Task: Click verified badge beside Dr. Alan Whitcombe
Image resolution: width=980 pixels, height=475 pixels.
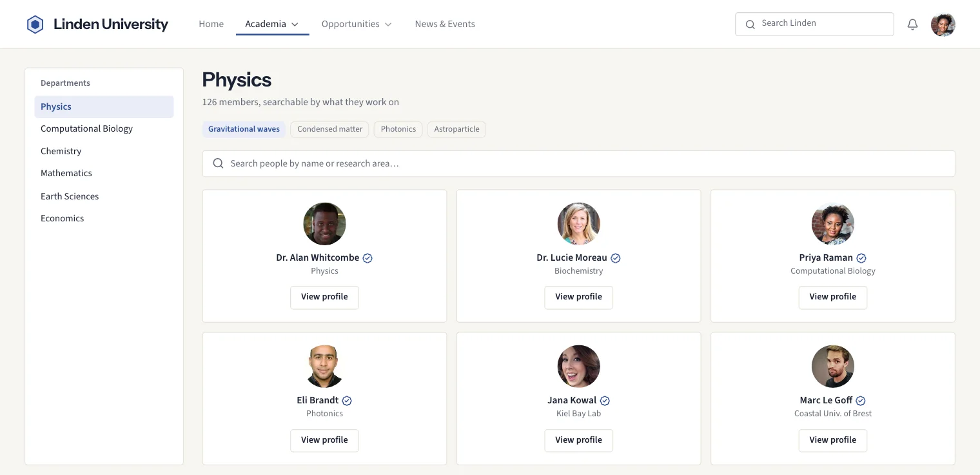Action: tap(367, 258)
